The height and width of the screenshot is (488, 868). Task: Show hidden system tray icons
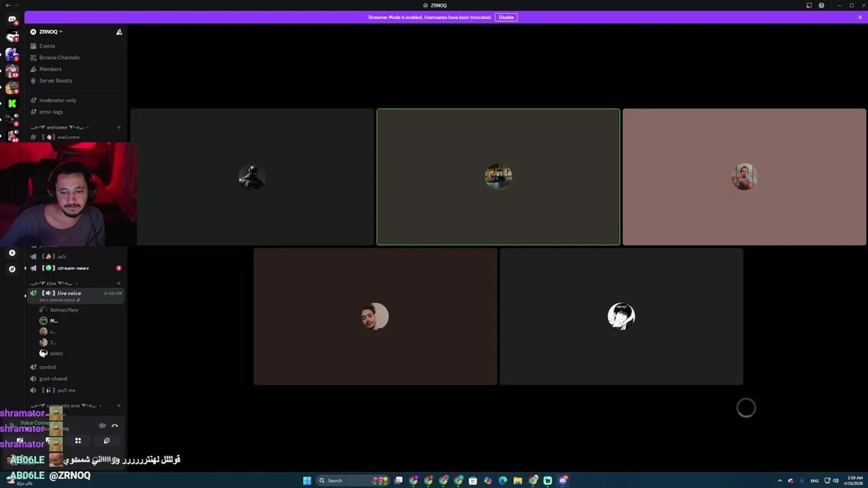click(779, 481)
